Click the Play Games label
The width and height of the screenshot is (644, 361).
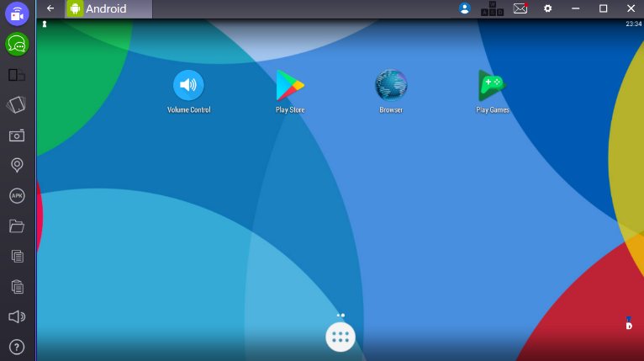tap(493, 109)
